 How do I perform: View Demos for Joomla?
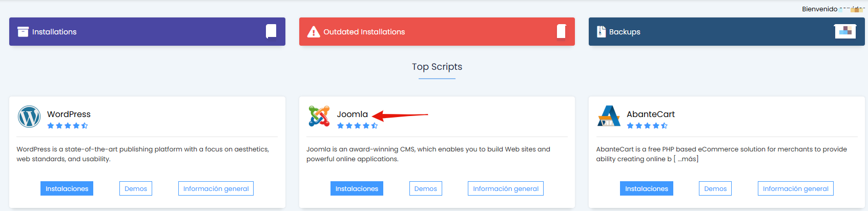point(426,188)
